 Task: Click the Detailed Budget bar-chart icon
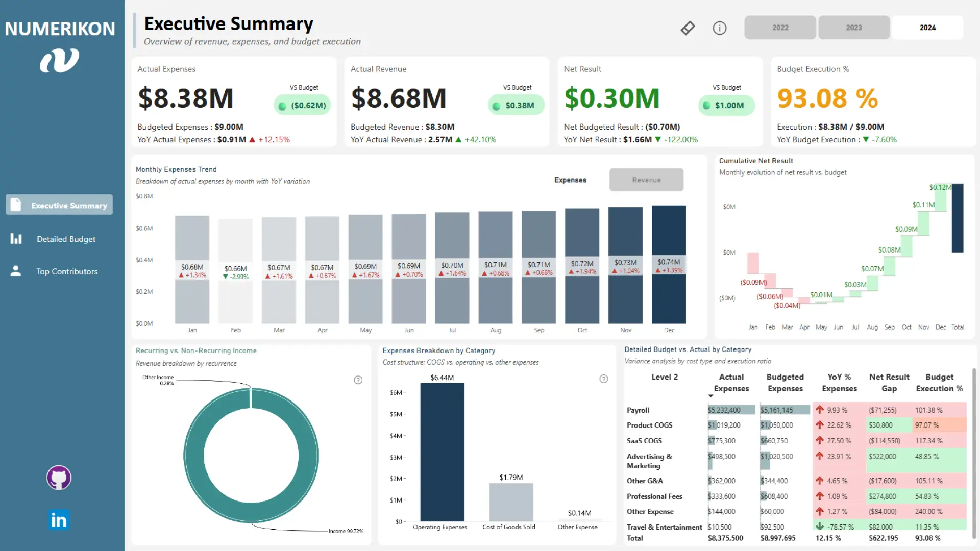[16, 239]
